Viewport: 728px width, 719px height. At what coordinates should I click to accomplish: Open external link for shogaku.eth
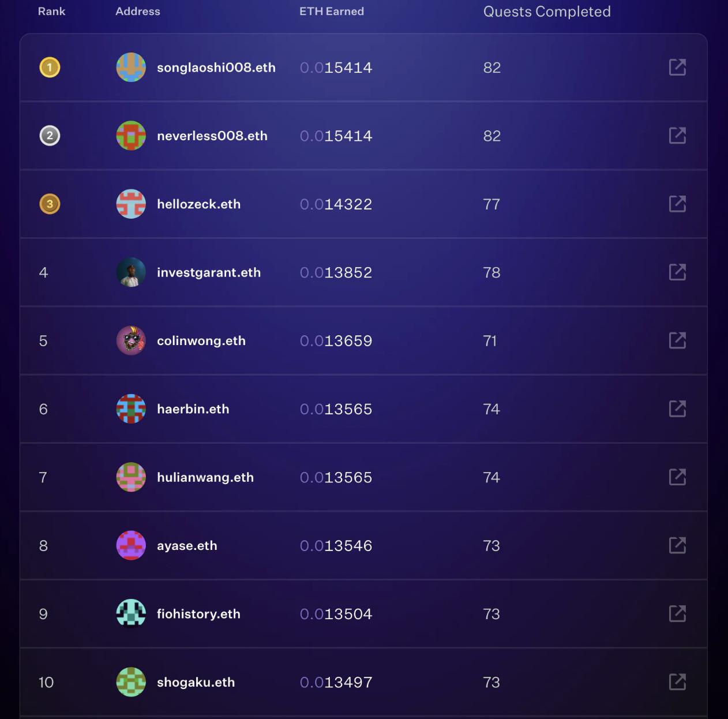[678, 682]
